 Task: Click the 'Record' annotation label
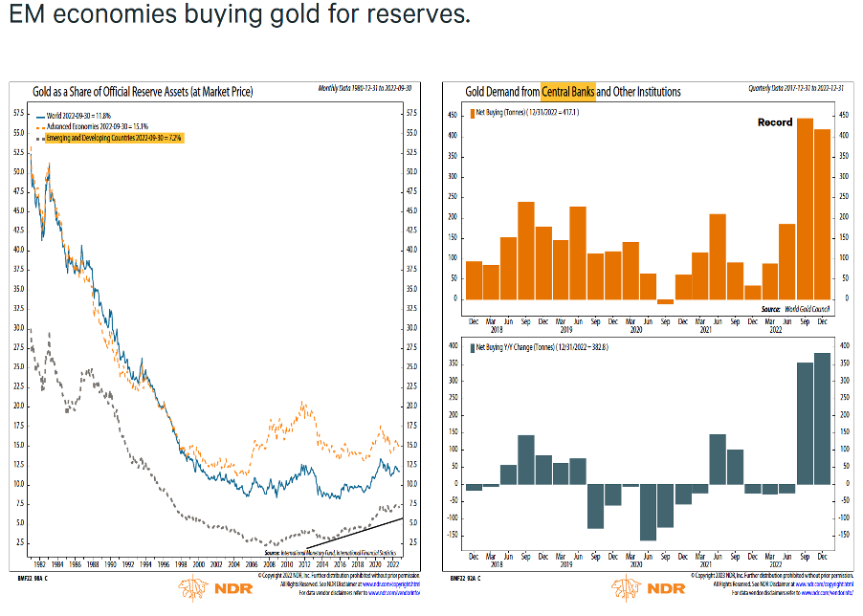pos(775,122)
